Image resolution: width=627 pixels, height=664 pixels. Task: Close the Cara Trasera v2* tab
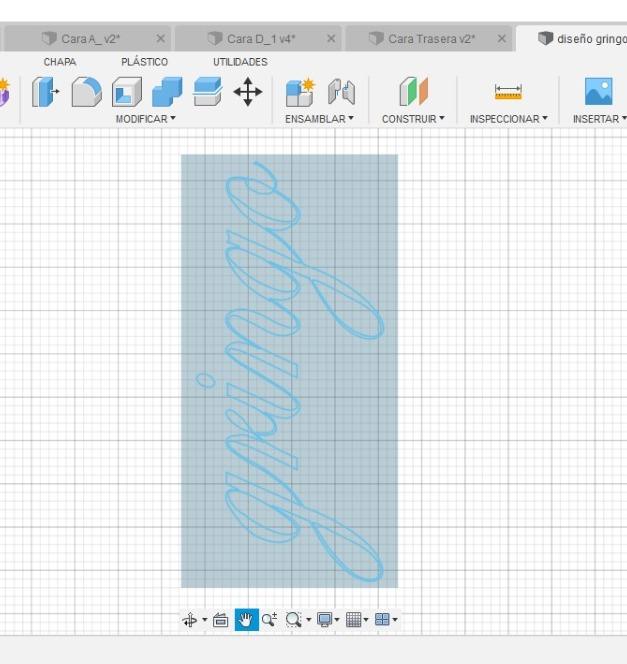coord(502,39)
